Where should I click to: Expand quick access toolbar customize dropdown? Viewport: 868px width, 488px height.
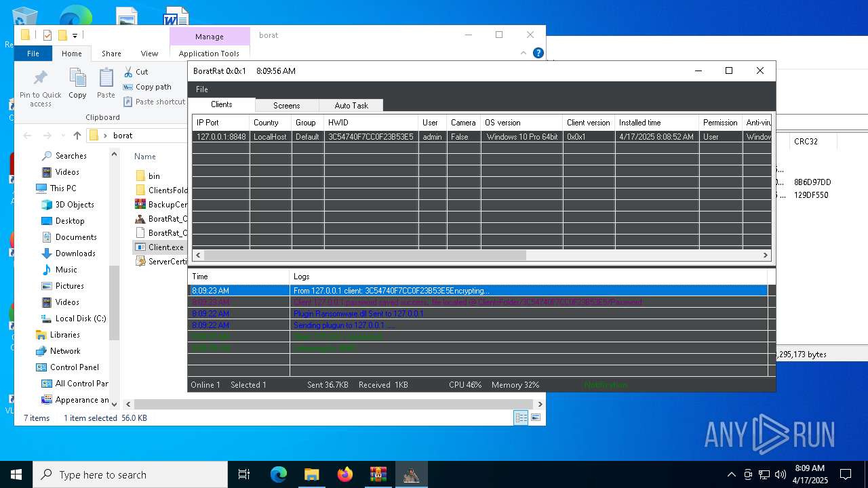[x=75, y=35]
